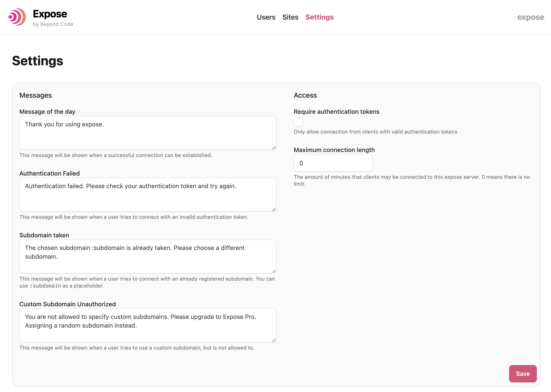
Task: Select the Settings nav item
Action: [x=319, y=17]
